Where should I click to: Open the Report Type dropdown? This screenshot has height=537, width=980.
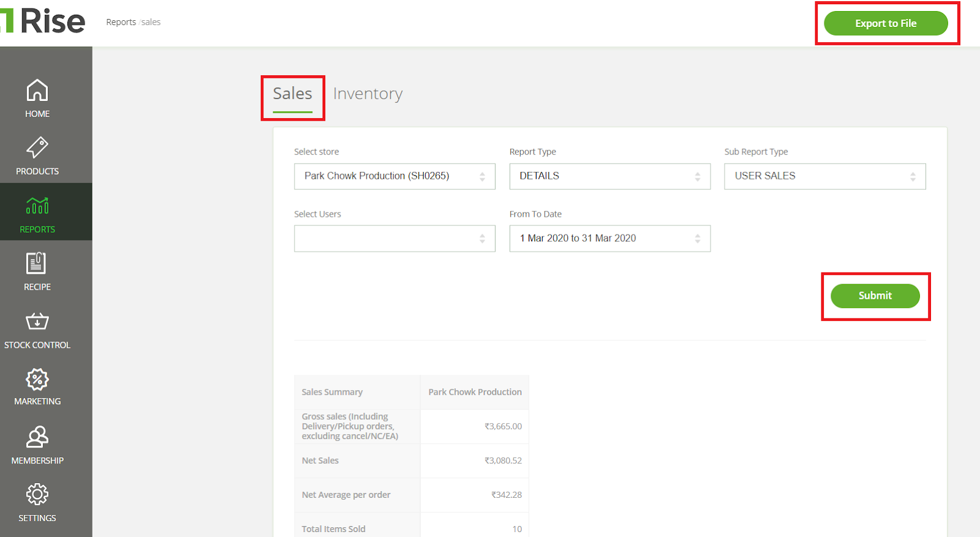610,176
